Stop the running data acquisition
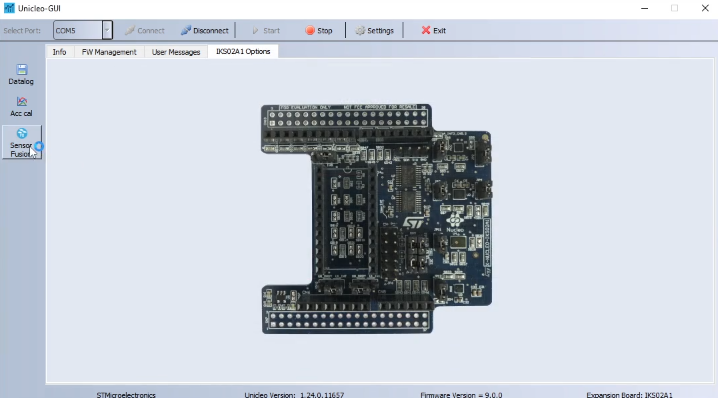Image resolution: width=718 pixels, height=398 pixels. pyautogui.click(x=319, y=31)
